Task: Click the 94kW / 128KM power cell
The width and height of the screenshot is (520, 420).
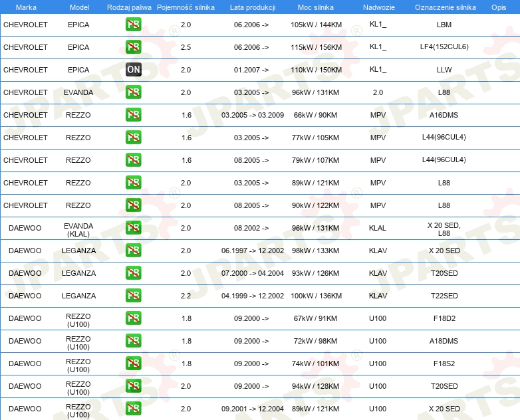Action: (315, 386)
